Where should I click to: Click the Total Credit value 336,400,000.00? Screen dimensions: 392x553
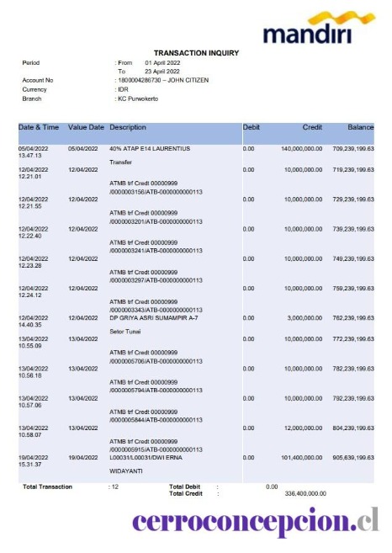click(305, 494)
